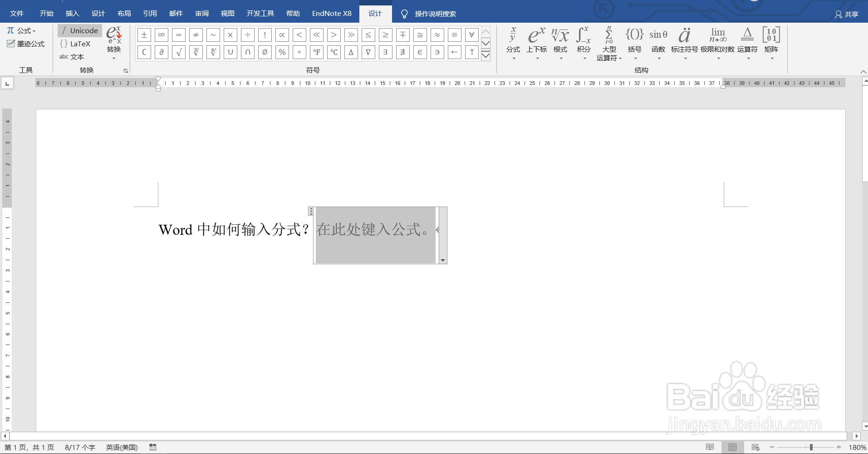
Task: Insert the nabla symbol
Action: tap(368, 52)
